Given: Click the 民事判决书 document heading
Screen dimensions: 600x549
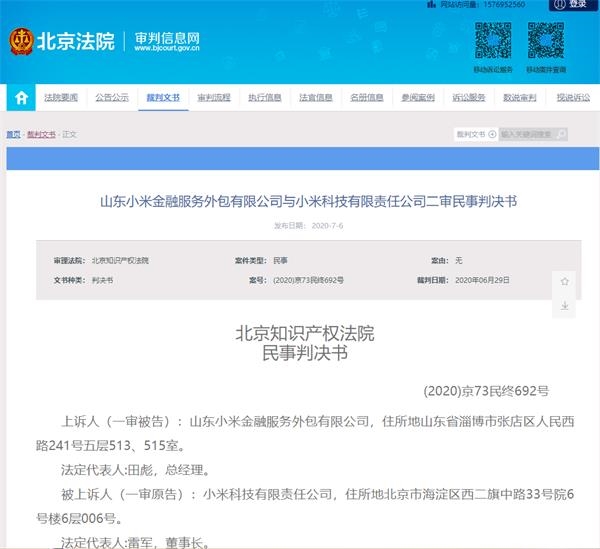Looking at the screenshot, I should (x=305, y=353).
